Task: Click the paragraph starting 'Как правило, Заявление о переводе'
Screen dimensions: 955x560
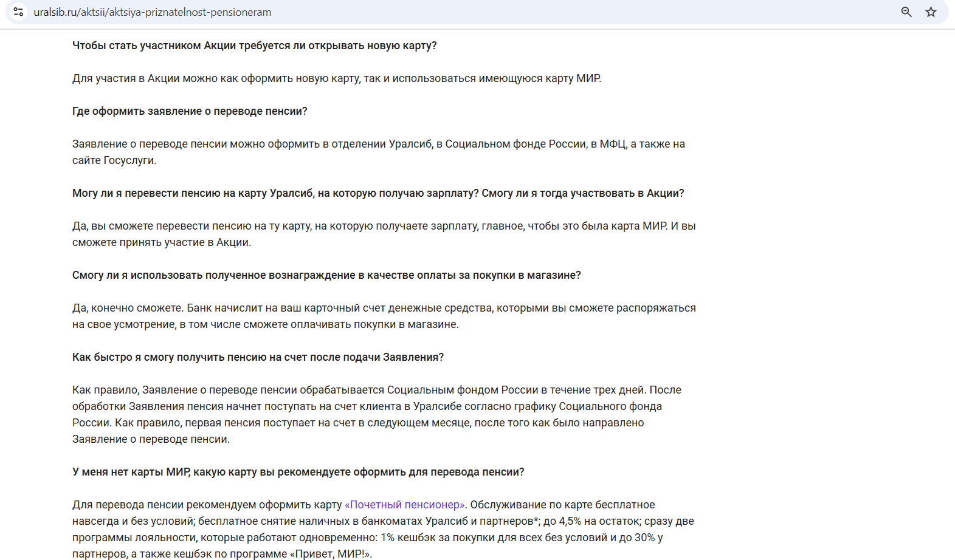Action: pos(377,414)
